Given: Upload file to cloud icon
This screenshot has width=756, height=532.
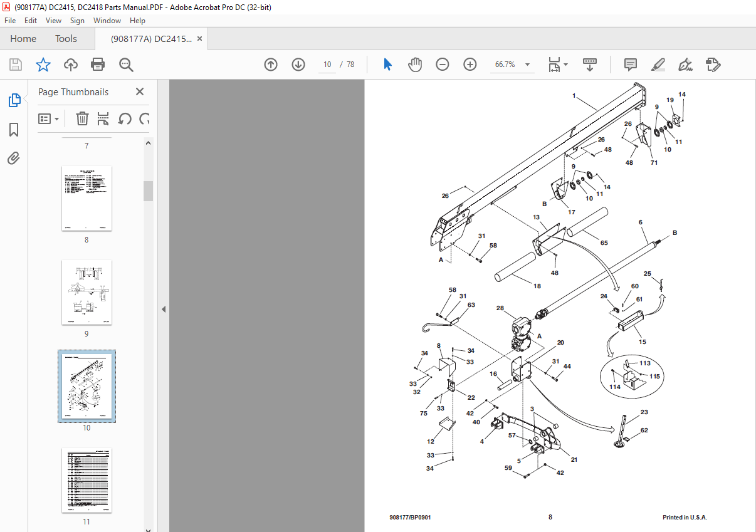Looking at the screenshot, I should point(71,65).
